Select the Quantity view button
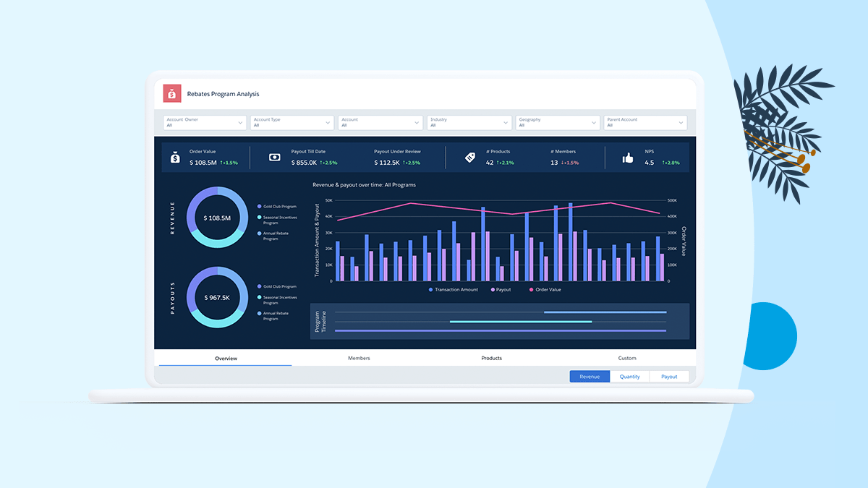The image size is (868, 488). pos(629,377)
